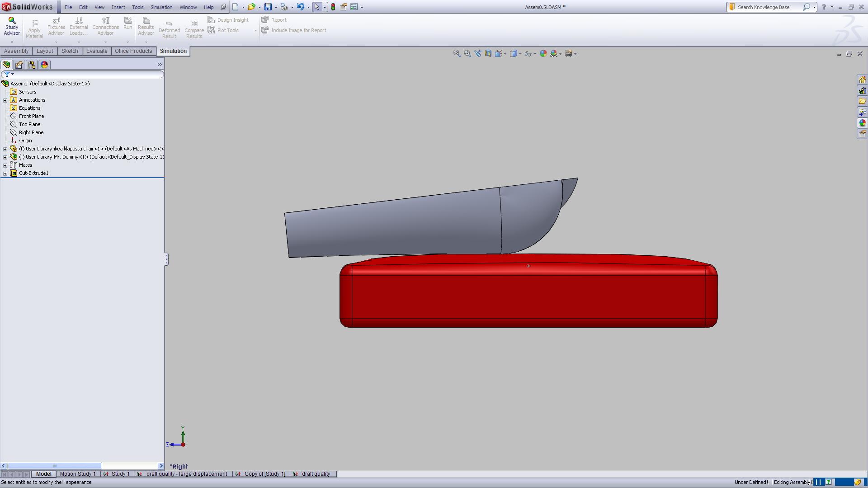Screen dimensions: 868x488
Task: Open the File menu
Action: point(68,7)
